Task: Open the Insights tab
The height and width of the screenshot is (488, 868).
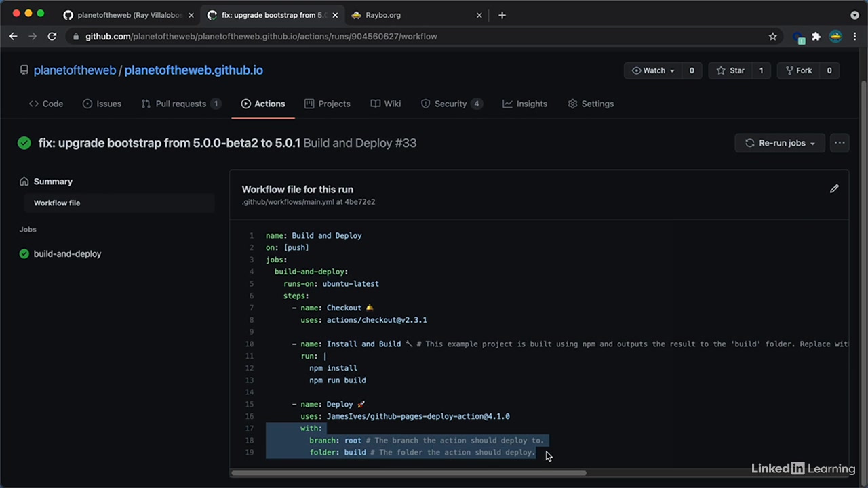Action: (525, 104)
